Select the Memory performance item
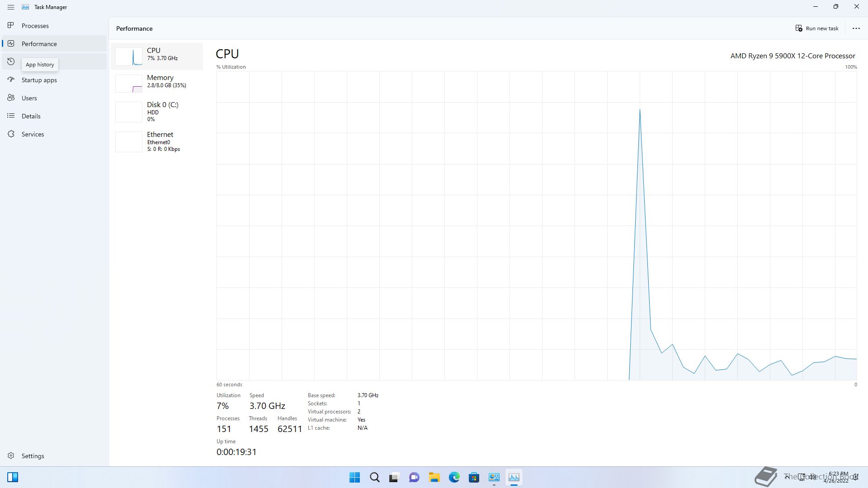This screenshot has height=488, width=868. coord(157,84)
